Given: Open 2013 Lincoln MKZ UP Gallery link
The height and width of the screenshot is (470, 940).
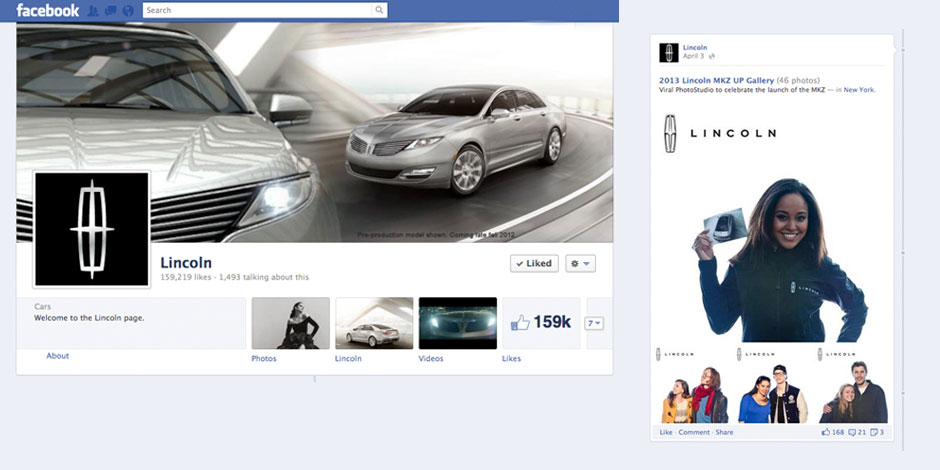Looking at the screenshot, I should (716, 80).
